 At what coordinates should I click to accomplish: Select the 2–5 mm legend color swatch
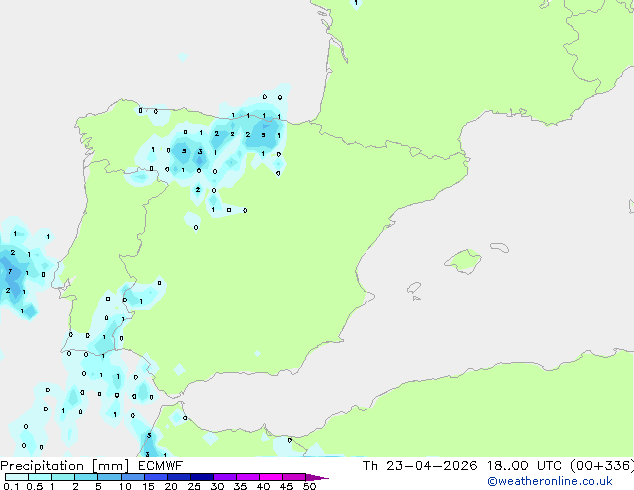(x=86, y=477)
